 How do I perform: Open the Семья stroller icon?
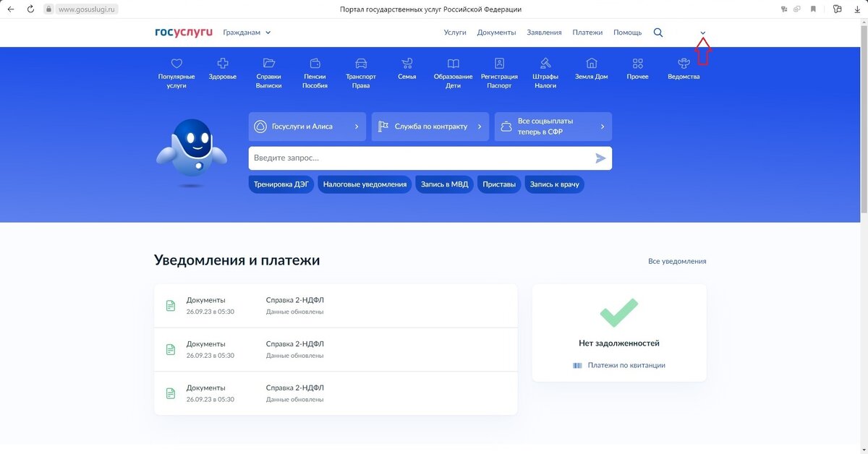(x=407, y=64)
